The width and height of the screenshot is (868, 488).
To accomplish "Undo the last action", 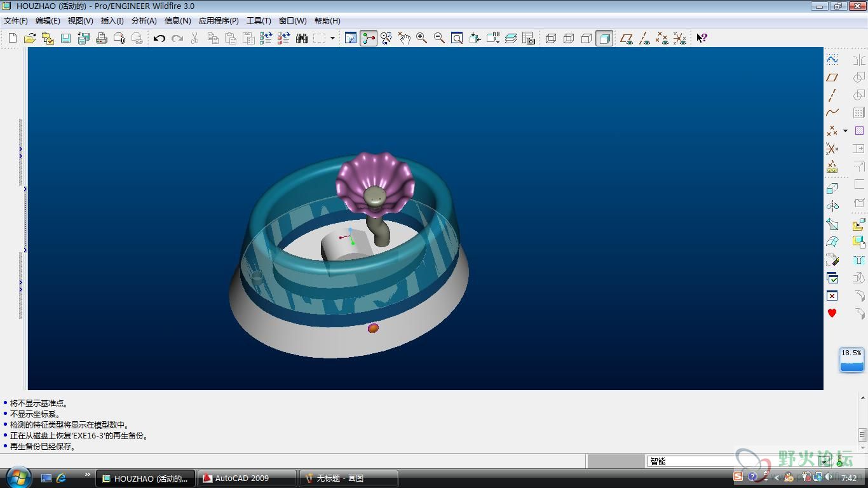I will 159,38.
